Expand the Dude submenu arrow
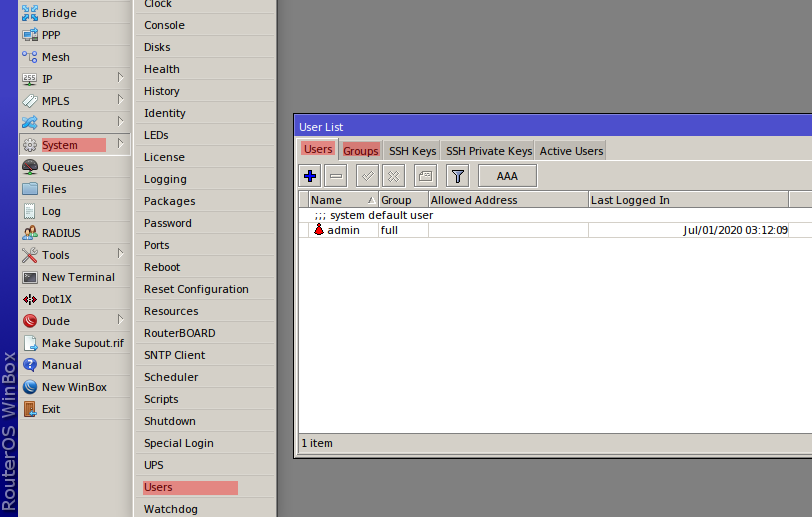This screenshot has height=517, width=812. click(120, 320)
